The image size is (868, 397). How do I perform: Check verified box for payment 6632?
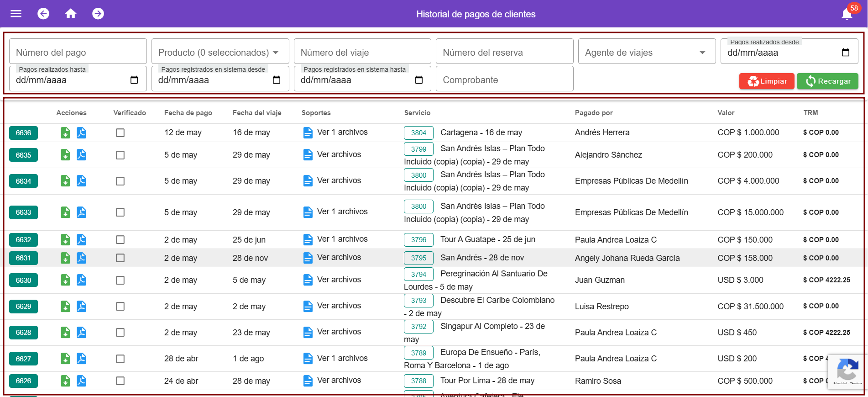(120, 240)
